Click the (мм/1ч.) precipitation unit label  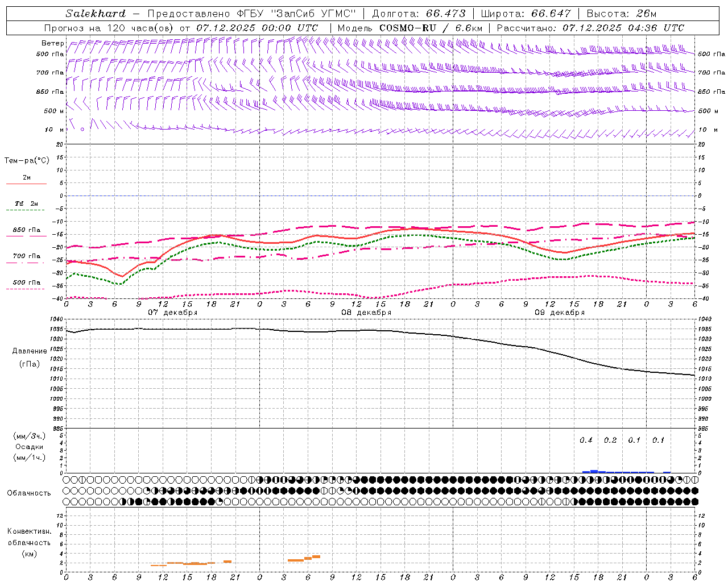click(30, 458)
